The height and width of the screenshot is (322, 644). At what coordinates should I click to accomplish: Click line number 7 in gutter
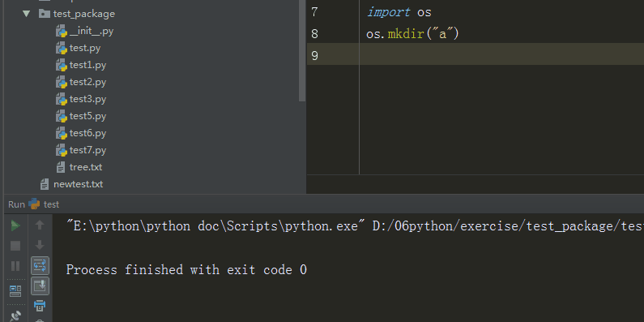(x=314, y=12)
